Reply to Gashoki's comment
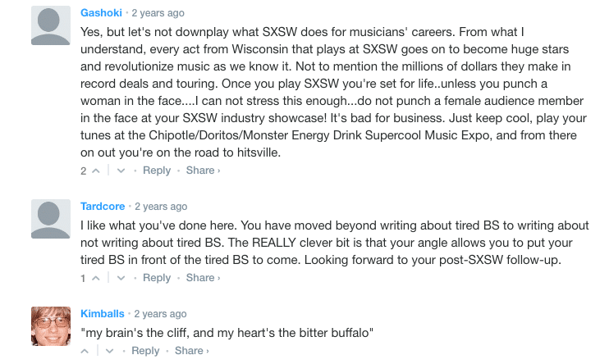The height and width of the screenshot is (364, 600). pos(157,171)
